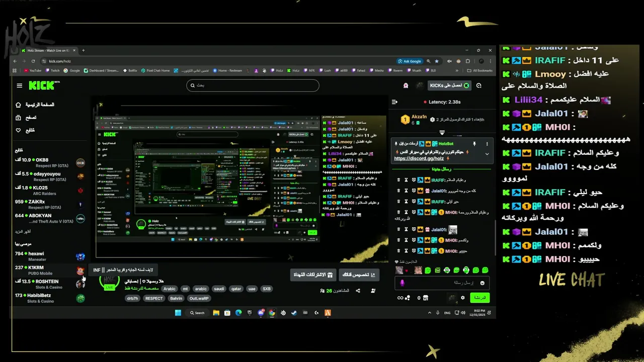Screen dimensions: 644x362
Task: Open odayyouyou followed channel
Action: (x=50, y=176)
